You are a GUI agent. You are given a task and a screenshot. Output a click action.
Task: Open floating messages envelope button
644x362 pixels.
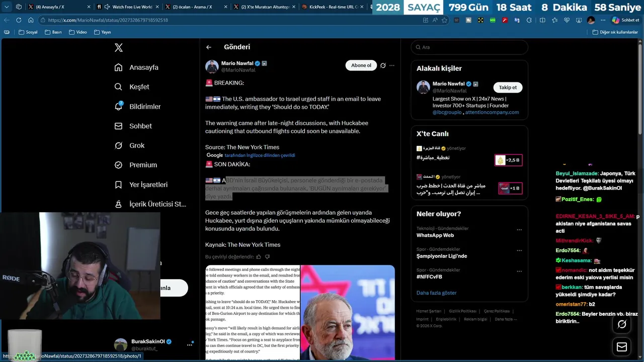click(622, 347)
